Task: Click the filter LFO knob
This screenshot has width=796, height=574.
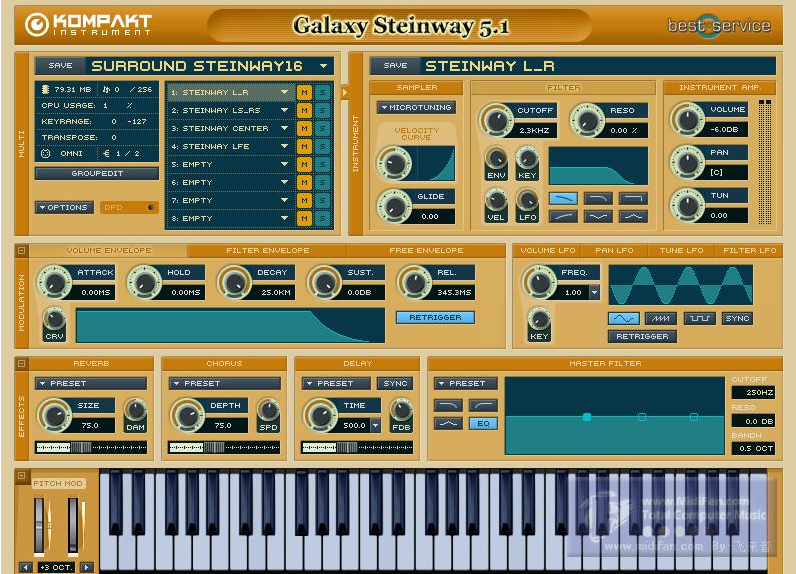Action: (x=527, y=199)
